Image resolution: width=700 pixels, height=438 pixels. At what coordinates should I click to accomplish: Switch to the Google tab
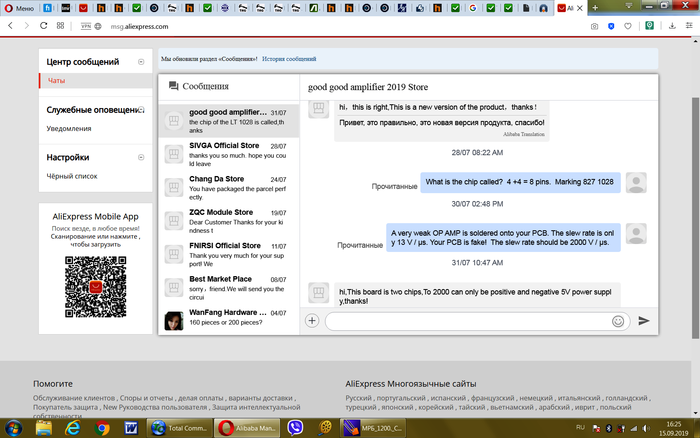473,8
